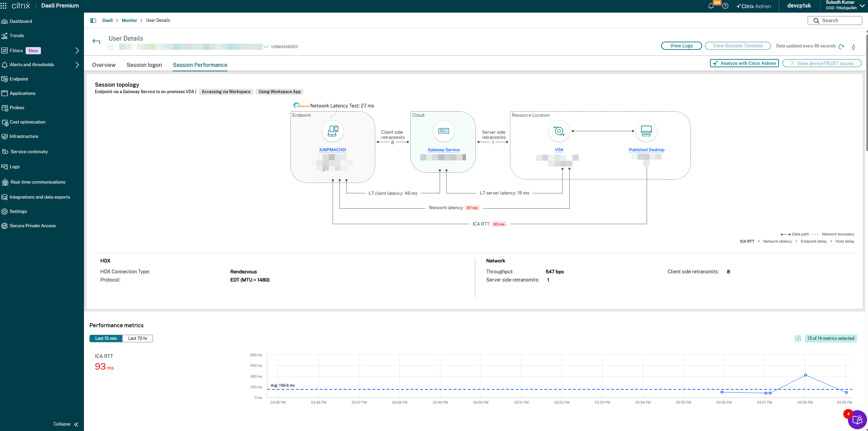
Task: Select the Session Performance tab
Action: click(x=200, y=65)
